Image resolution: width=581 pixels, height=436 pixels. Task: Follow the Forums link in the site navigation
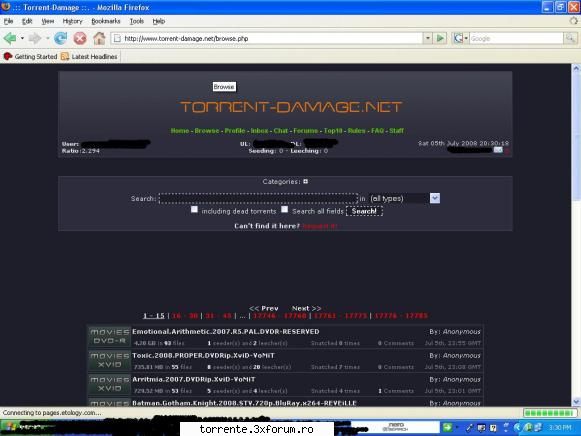pos(306,131)
